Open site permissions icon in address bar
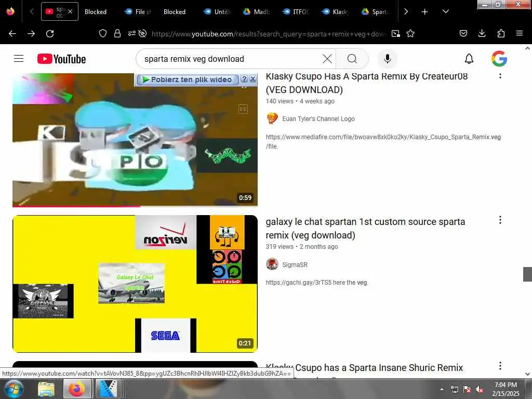Image resolution: width=532 pixels, height=399 pixels. coord(131,33)
